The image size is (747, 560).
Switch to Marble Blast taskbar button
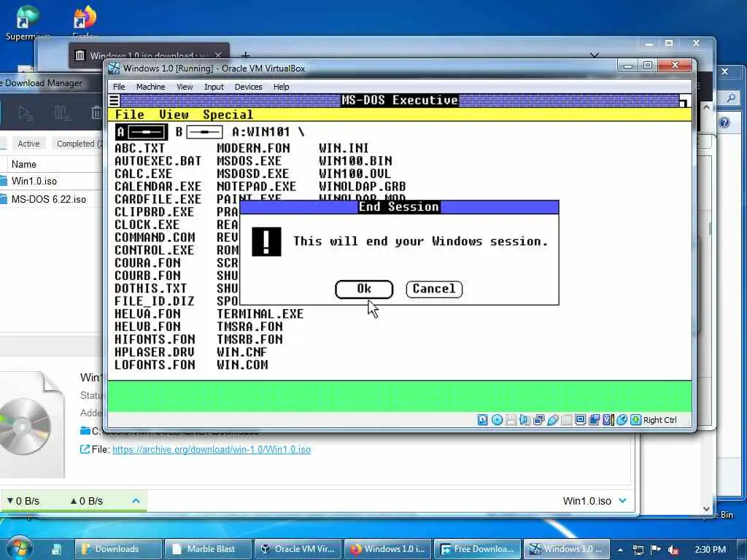(x=208, y=549)
